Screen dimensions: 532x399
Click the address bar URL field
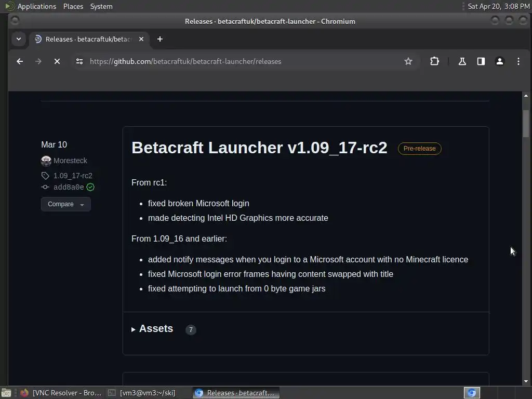coord(244,61)
